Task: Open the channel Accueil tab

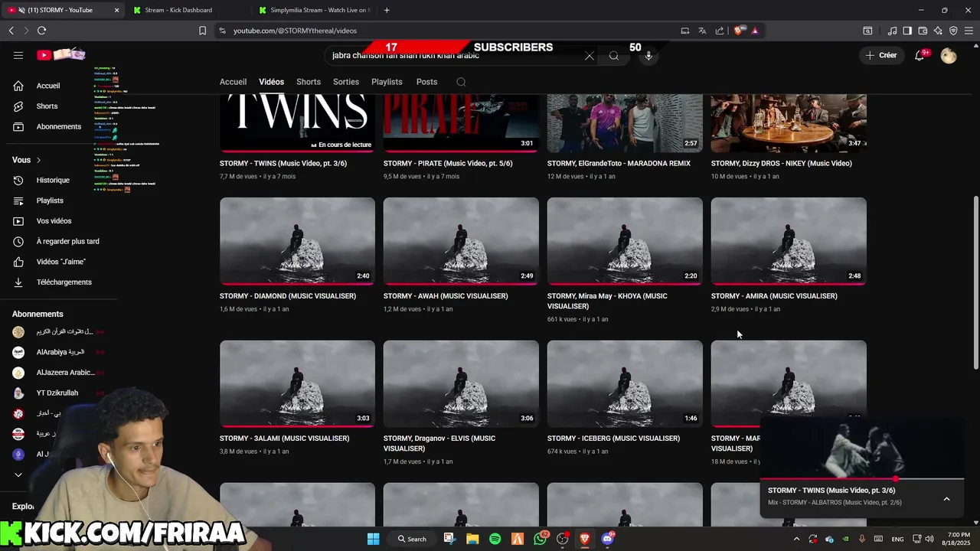Action: (x=233, y=82)
